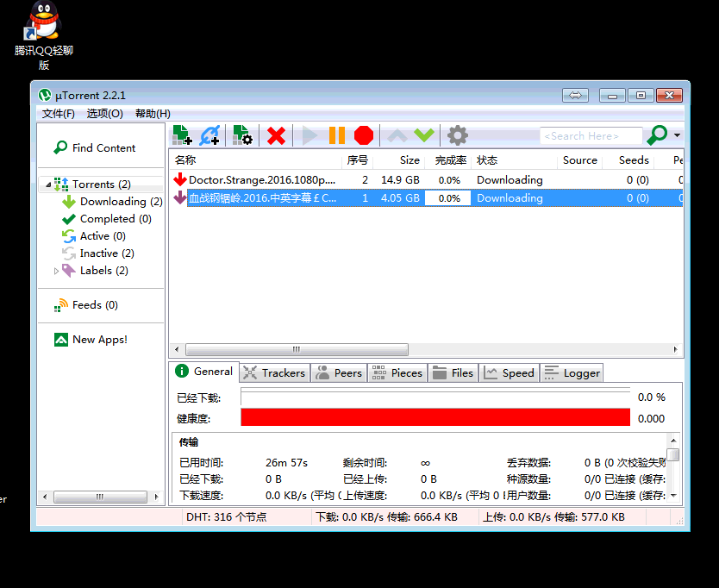Click in the Search Here field
The image size is (719, 588).
pos(591,135)
